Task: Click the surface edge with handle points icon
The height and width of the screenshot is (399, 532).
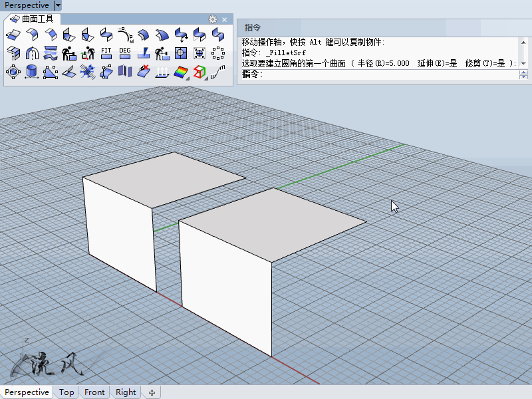Action: tap(106, 72)
